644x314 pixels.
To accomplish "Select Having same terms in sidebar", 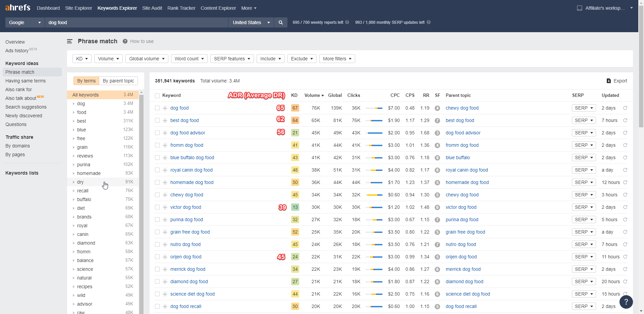I will 25,81.
